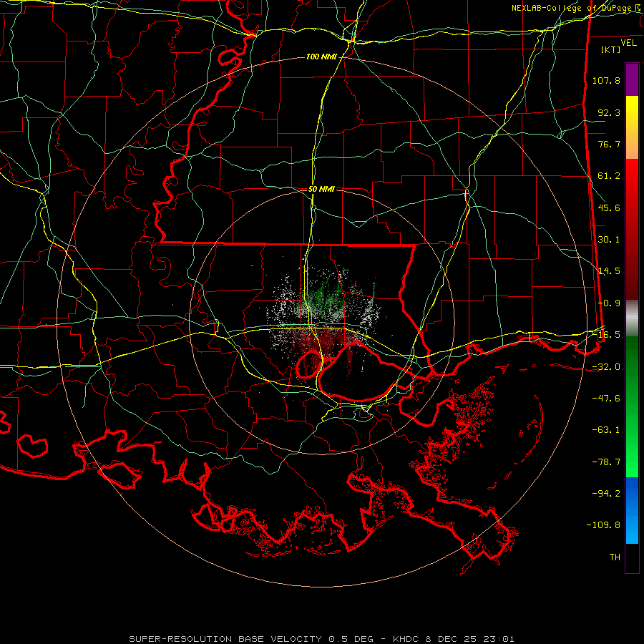Click the -16.5 value on velocity scale

(x=606, y=335)
